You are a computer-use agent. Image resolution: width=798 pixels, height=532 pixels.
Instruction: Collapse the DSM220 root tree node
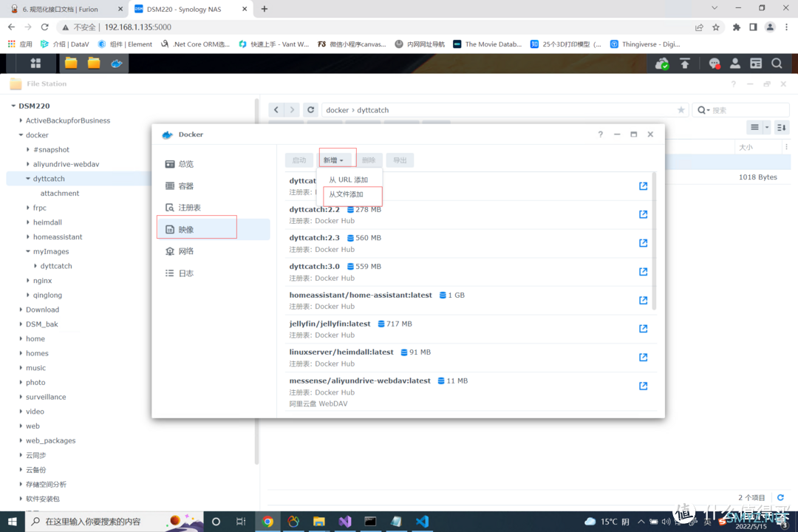(13, 106)
